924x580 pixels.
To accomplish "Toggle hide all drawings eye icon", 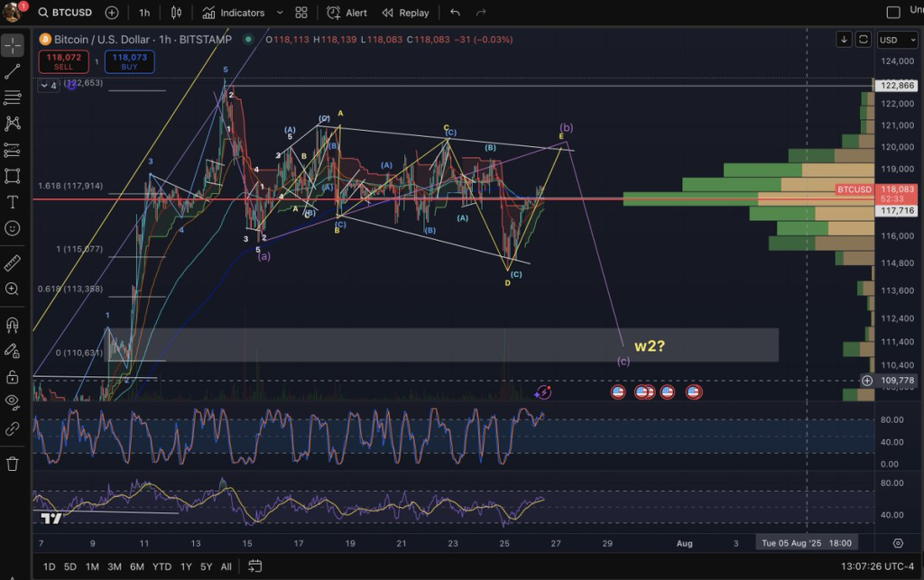I will tap(13, 403).
